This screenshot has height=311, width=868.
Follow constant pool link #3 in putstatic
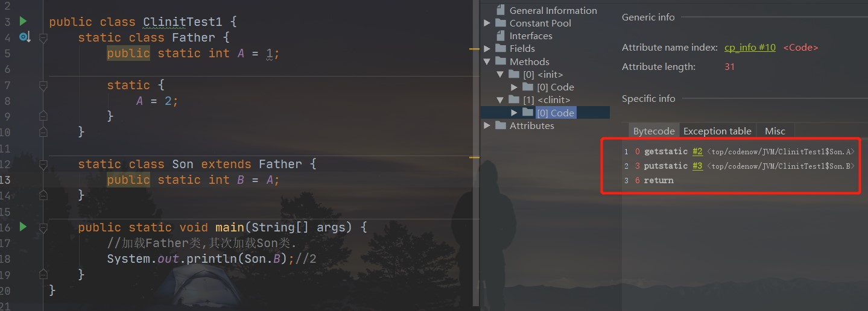coord(697,166)
